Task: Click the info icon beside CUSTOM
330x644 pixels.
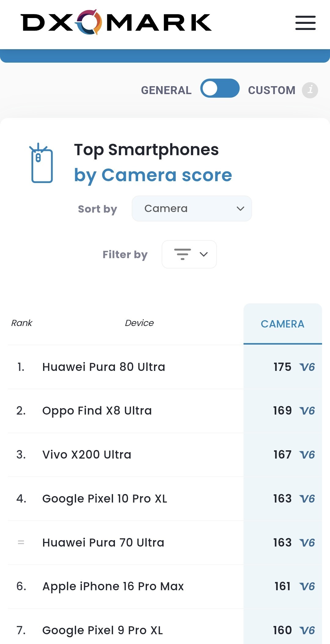Action: pyautogui.click(x=310, y=90)
